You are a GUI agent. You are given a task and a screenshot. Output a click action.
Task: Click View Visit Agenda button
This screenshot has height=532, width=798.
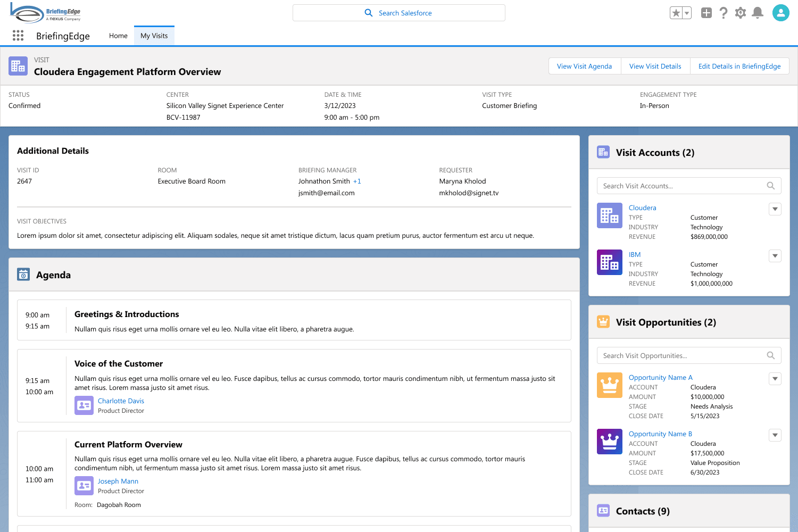pyautogui.click(x=585, y=66)
